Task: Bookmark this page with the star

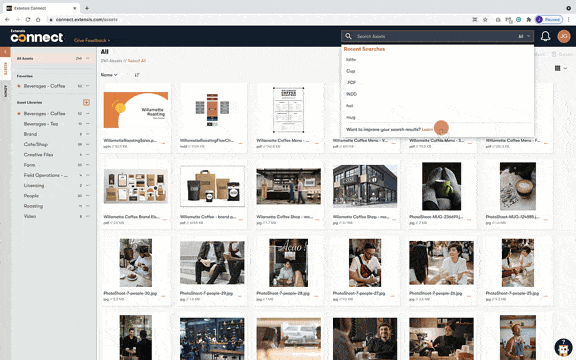Action: coord(485,19)
